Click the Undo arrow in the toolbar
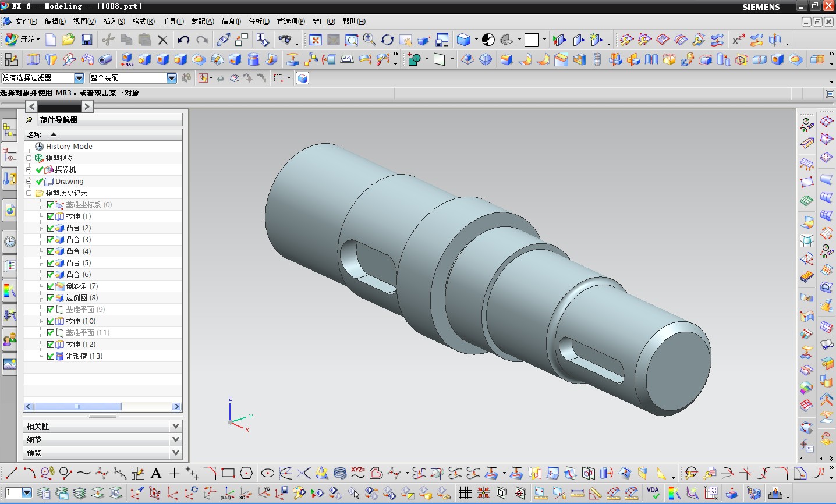This screenshot has width=836, height=504. coord(183,40)
